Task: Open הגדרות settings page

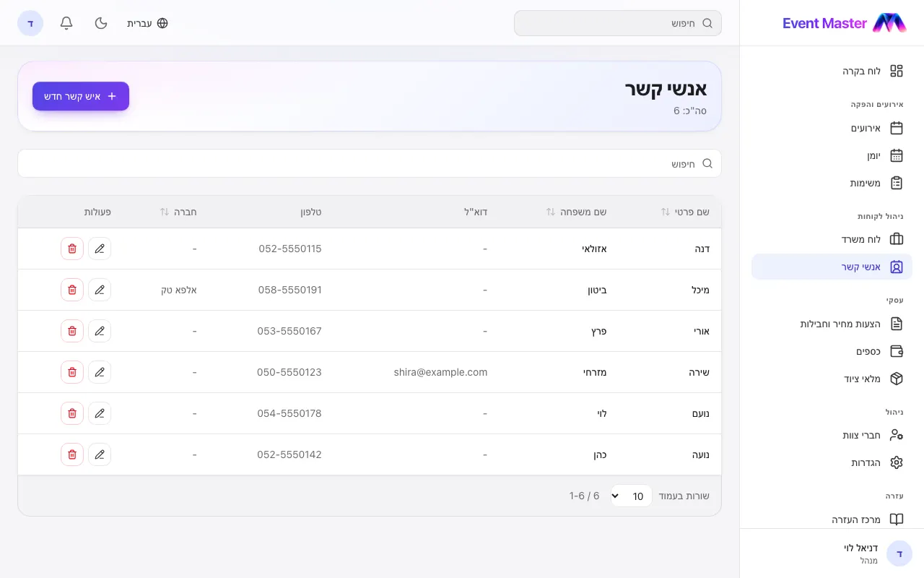Action: pyautogui.click(x=832, y=462)
